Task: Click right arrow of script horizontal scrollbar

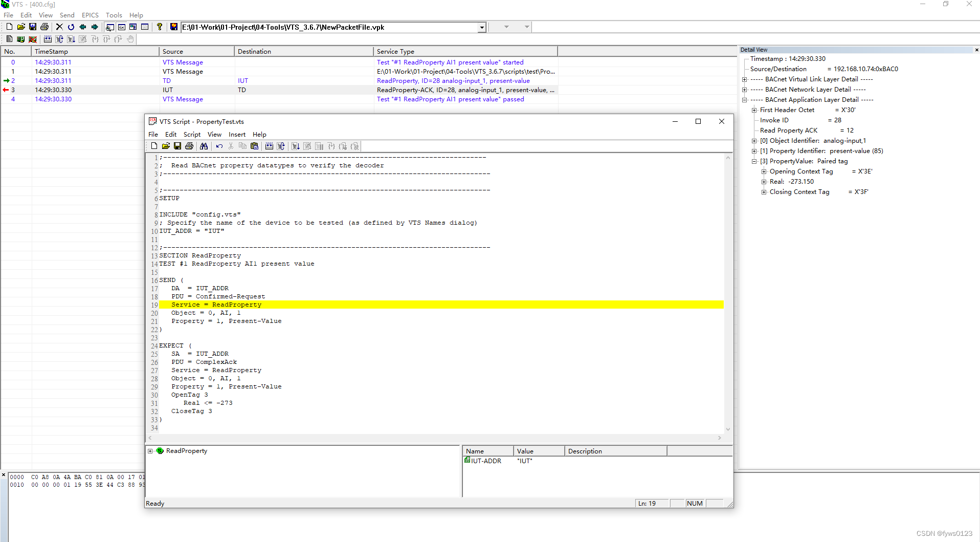Action: click(x=720, y=438)
